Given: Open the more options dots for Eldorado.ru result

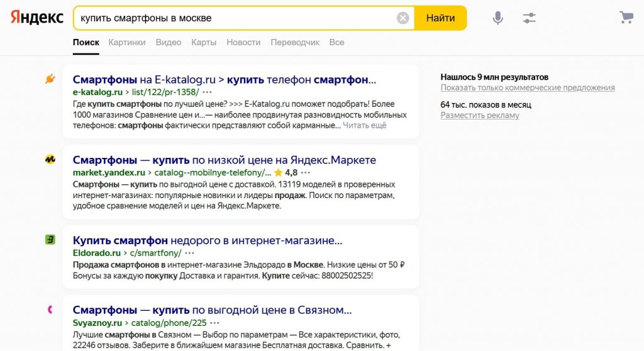Looking at the screenshot, I should click(x=189, y=253).
